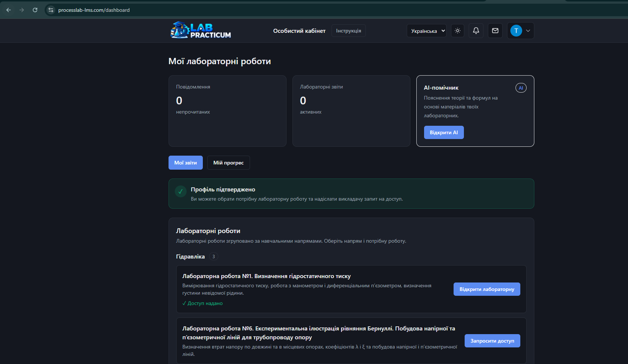Click Відкрити лабораторну for lab №1

click(x=487, y=289)
